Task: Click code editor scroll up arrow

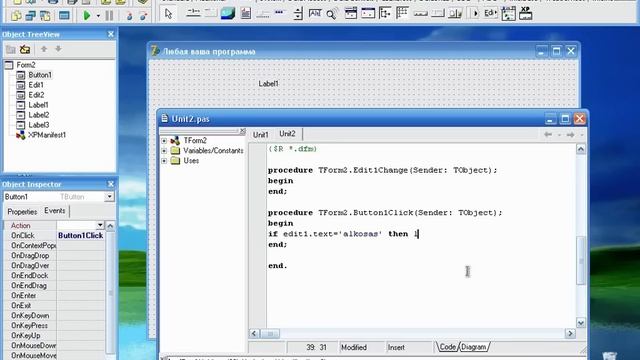Action: (x=581, y=149)
